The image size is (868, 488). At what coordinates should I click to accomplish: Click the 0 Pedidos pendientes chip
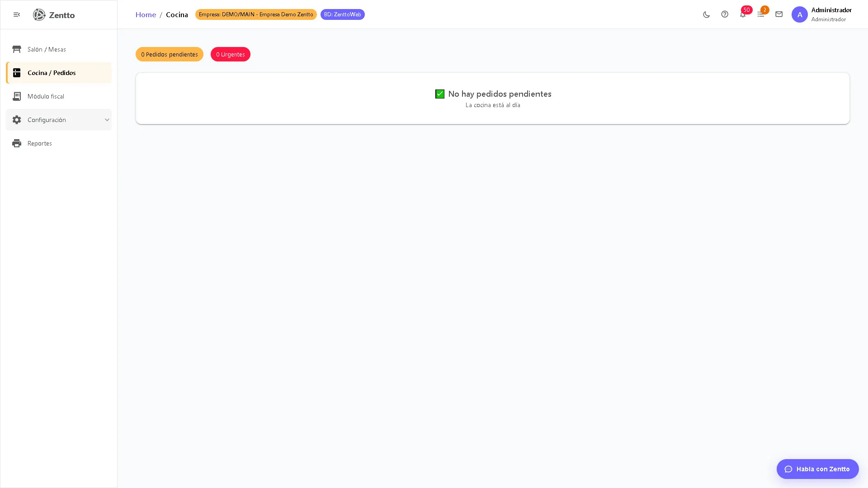(x=170, y=54)
